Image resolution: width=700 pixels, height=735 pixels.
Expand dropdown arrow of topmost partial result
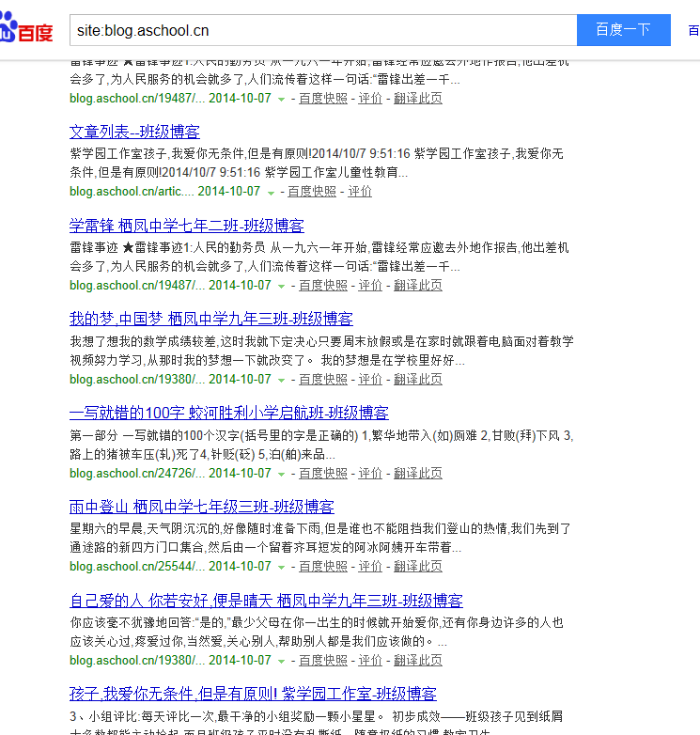pos(281,100)
